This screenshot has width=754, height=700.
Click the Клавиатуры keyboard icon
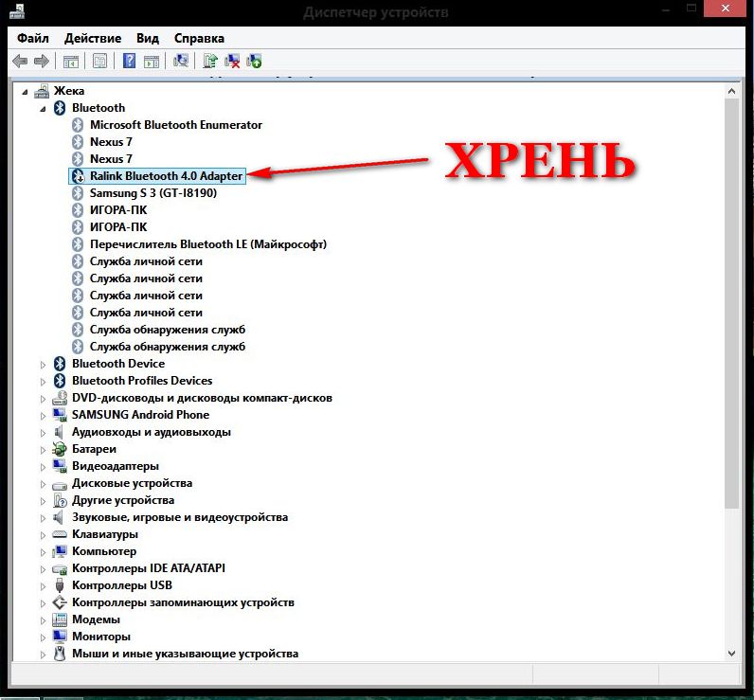pos(60,534)
